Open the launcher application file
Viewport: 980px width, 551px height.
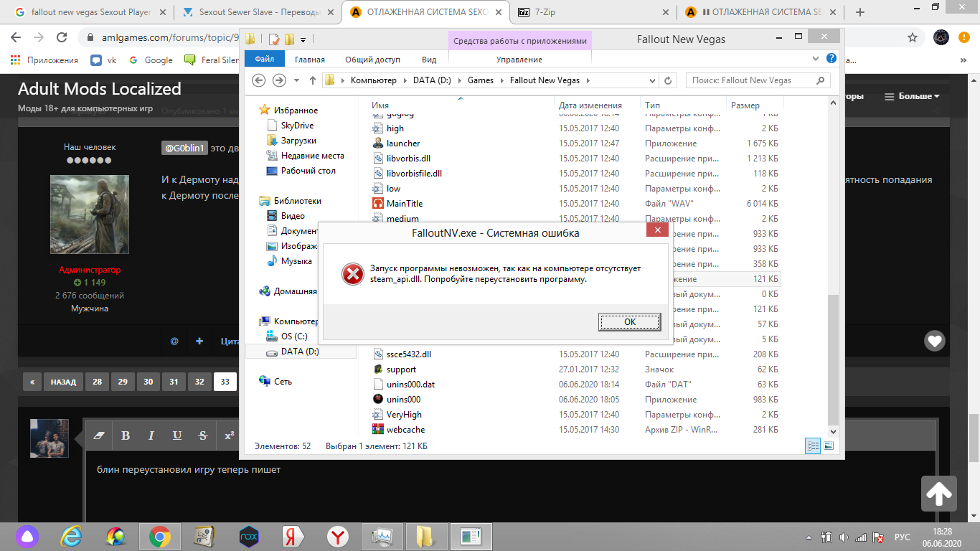point(402,143)
